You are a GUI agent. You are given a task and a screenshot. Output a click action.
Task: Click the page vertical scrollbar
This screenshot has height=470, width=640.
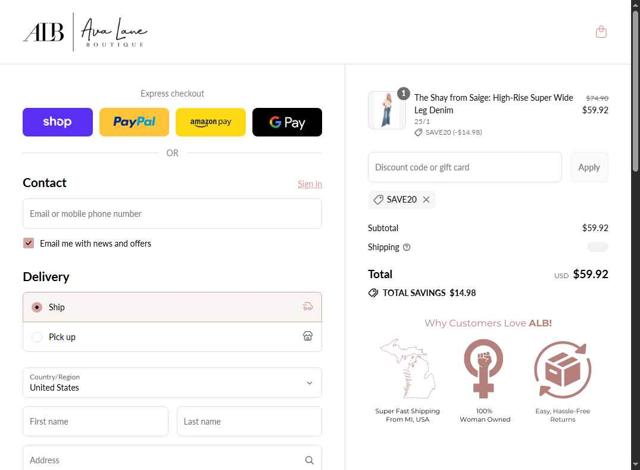pos(636,91)
